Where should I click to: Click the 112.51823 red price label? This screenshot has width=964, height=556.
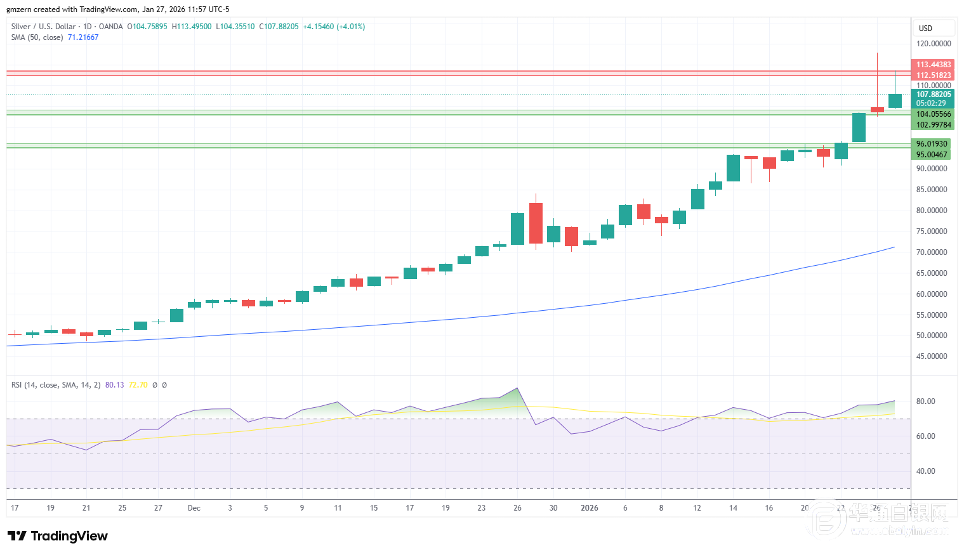932,74
